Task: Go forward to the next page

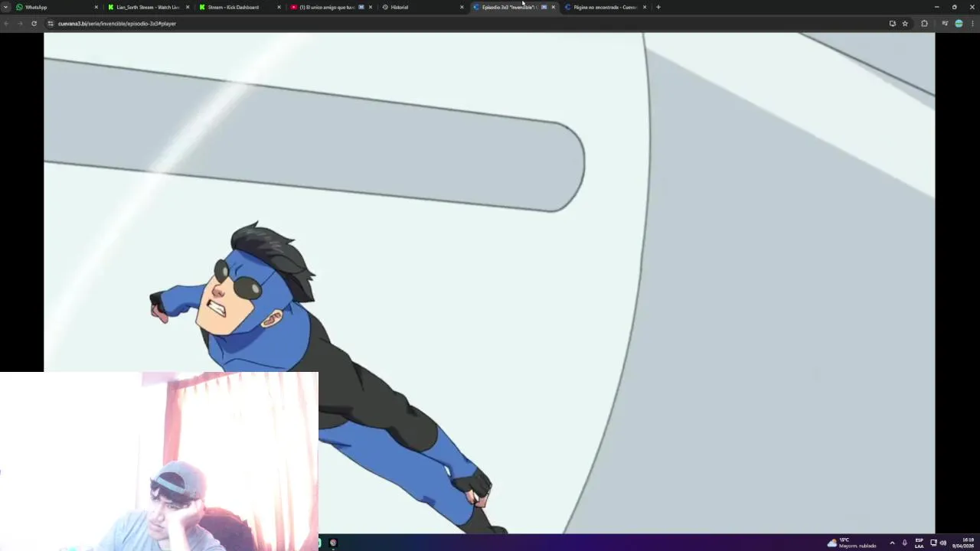Action: 20,24
